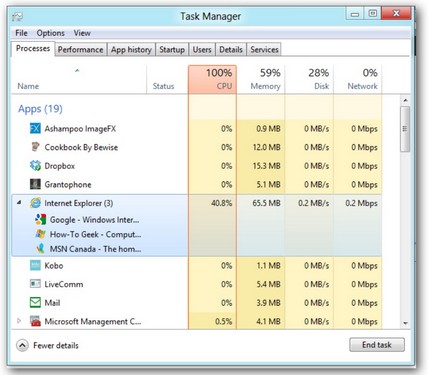Sort by the Status column header
Screen dimensions: 428x375
167,79
